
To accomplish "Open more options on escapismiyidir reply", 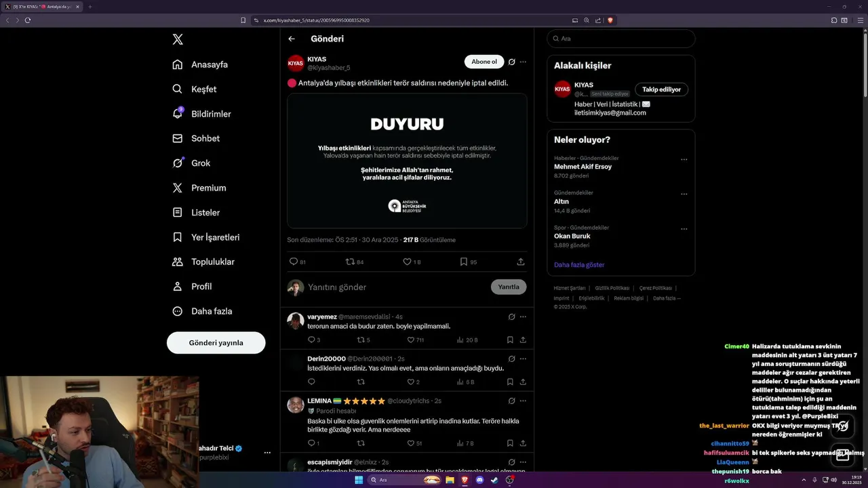I will pos(523,462).
